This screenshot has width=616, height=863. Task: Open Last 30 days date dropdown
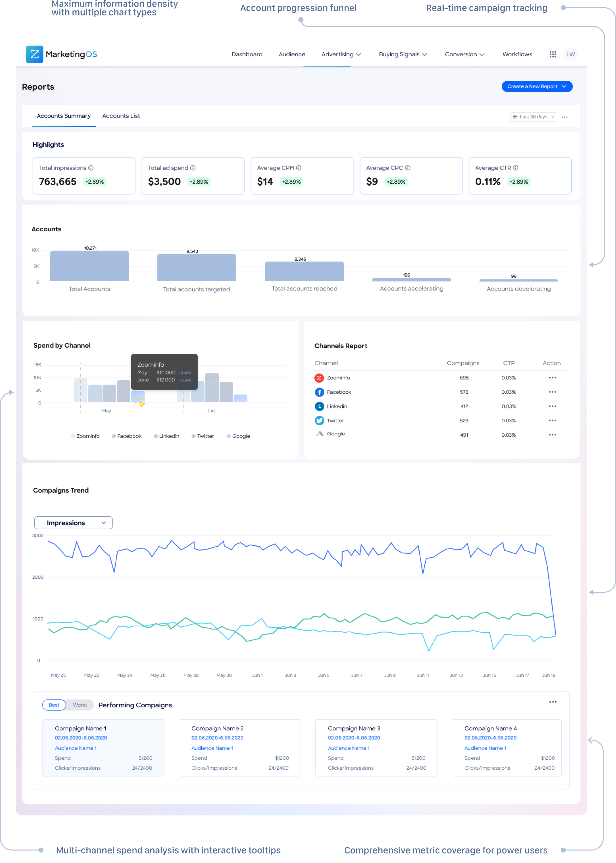click(533, 117)
